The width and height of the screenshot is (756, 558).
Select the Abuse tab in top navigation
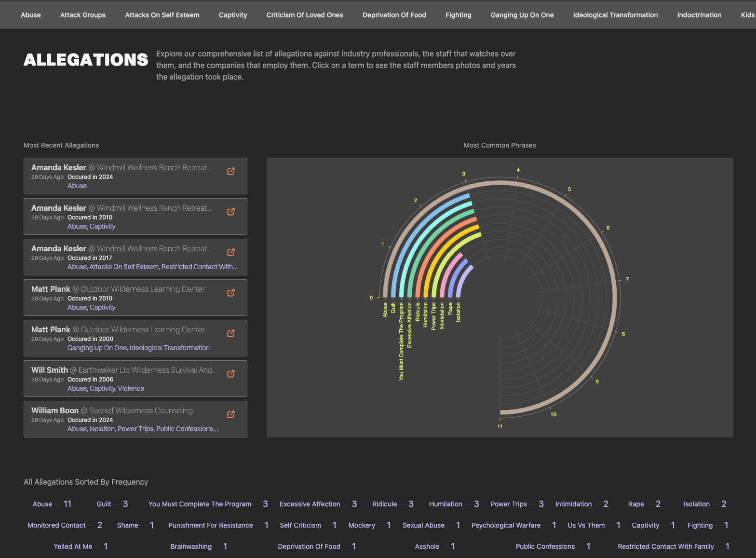31,15
